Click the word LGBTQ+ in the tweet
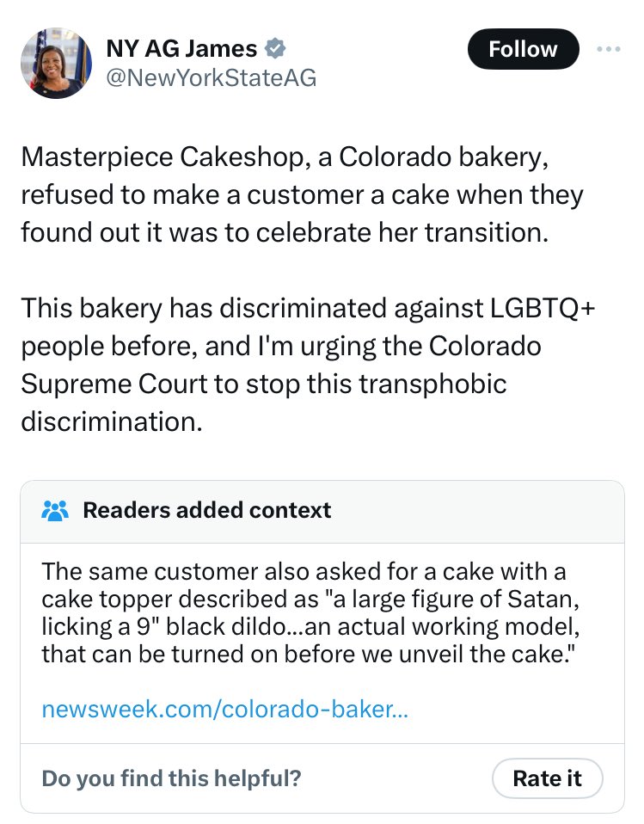Viewport: 644px width, 824px height. (x=543, y=308)
